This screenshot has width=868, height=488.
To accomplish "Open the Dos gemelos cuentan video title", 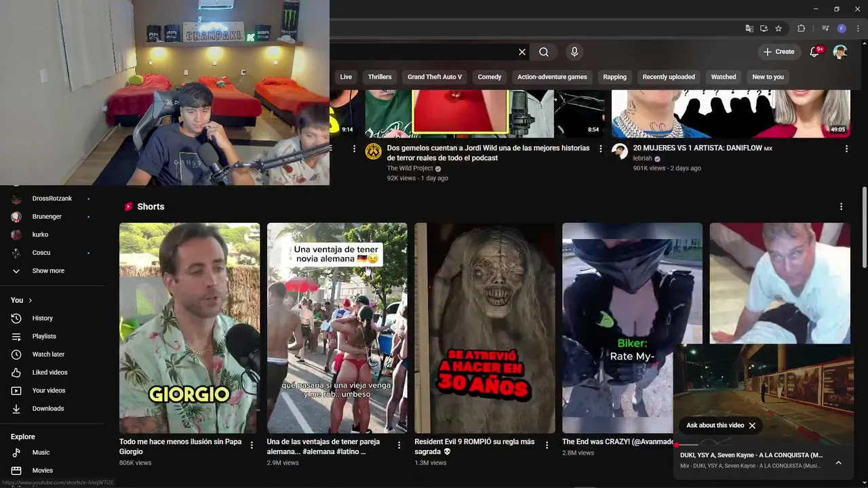I will click(x=488, y=152).
